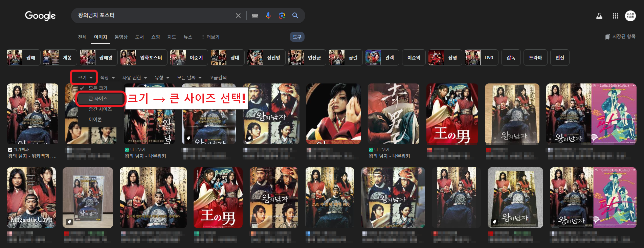The height and width of the screenshot is (248, 644).
Task: Select the 연산군 suggestion chip
Action: click(x=307, y=57)
